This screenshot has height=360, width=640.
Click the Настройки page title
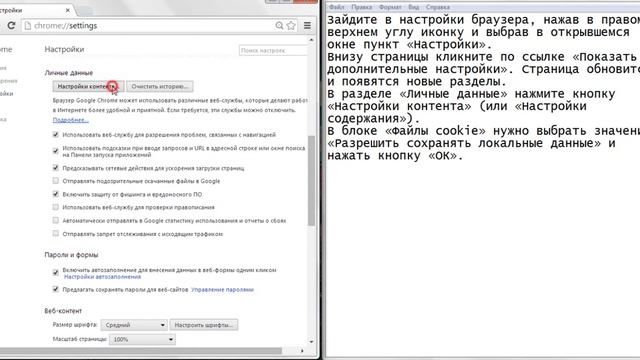(64, 49)
